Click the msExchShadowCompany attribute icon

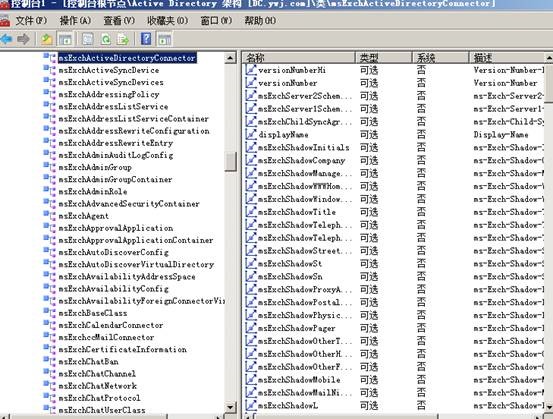coord(251,160)
